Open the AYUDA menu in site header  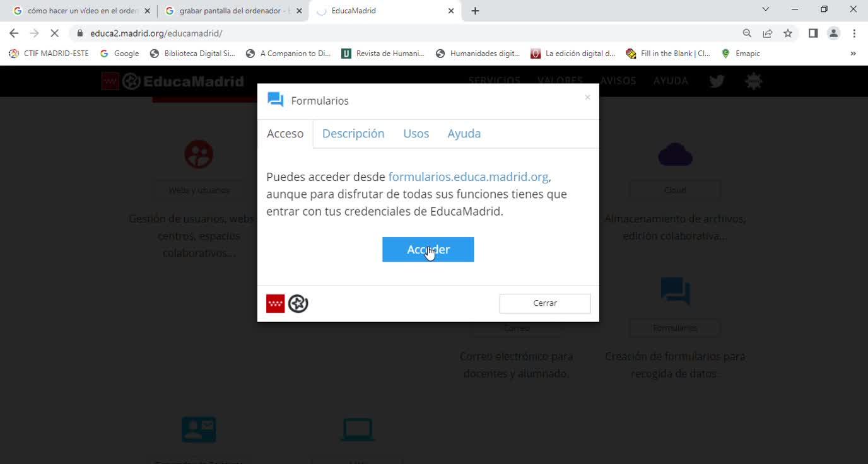click(x=671, y=81)
